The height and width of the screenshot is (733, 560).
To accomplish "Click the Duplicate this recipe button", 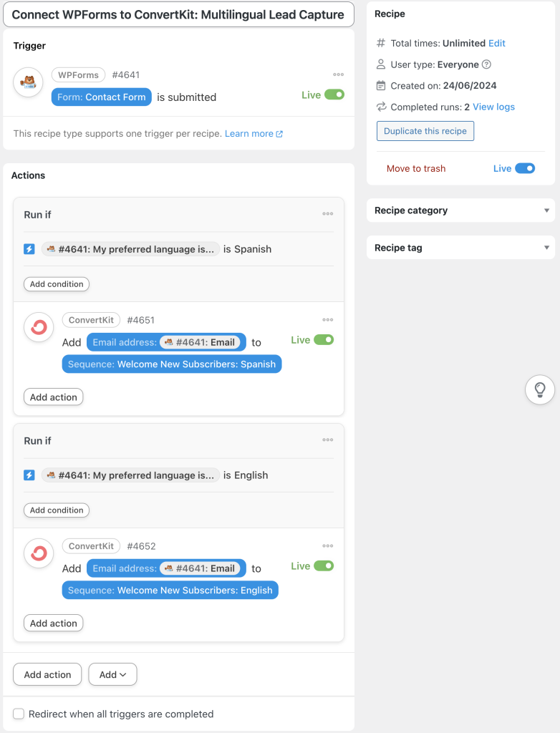I will tap(425, 131).
